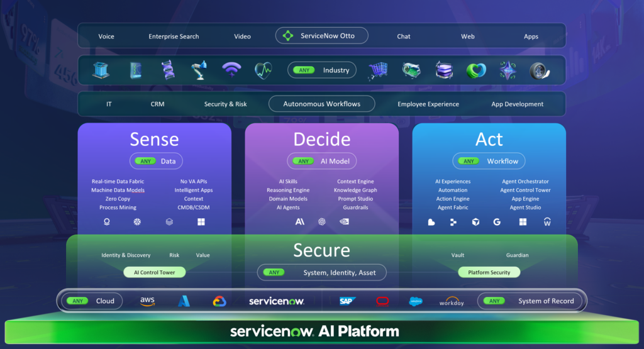This screenshot has width=644, height=349.
Task: Select the ServiceNow Otto pill
Action: [321, 36]
